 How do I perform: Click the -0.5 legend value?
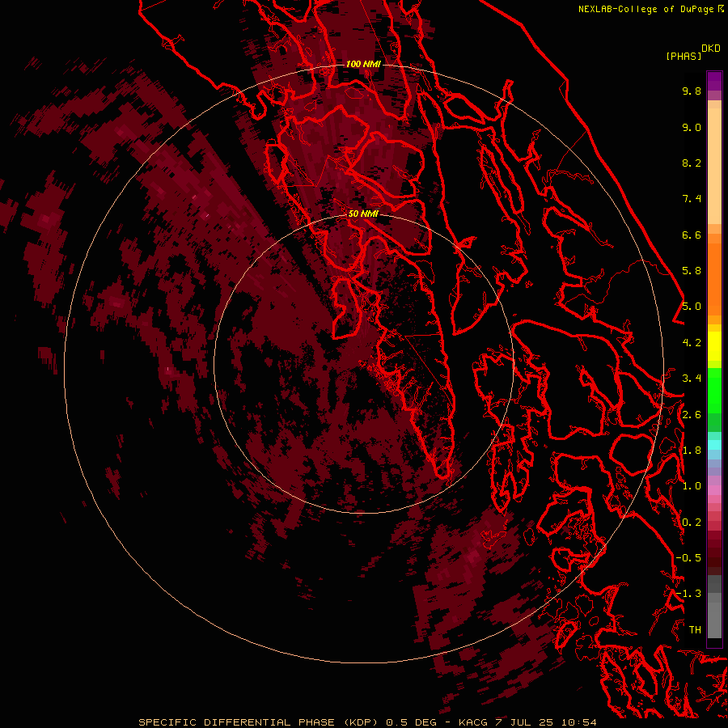688,558
